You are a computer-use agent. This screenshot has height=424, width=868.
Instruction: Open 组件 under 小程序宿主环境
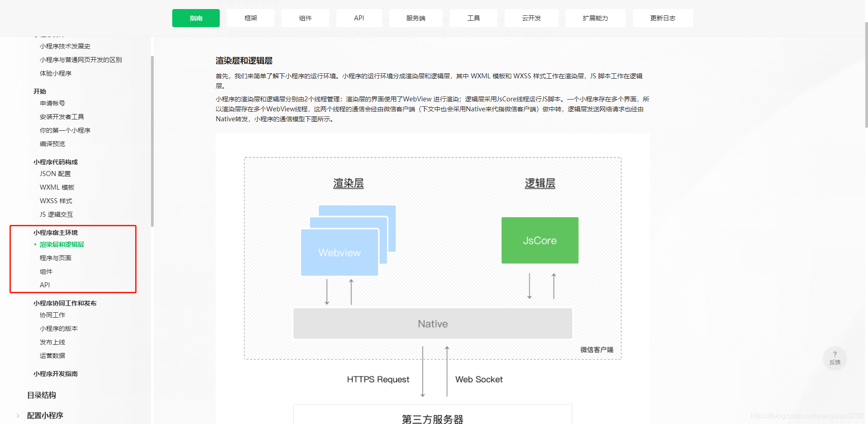click(46, 272)
